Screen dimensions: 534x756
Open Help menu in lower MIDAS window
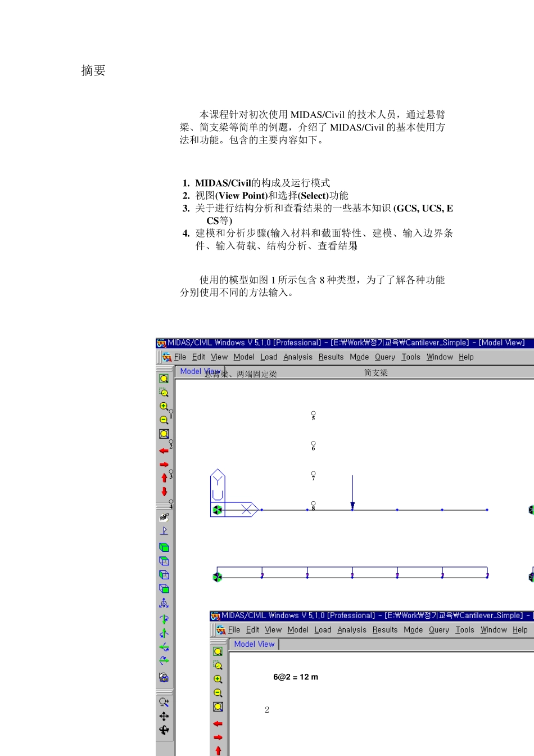520,630
